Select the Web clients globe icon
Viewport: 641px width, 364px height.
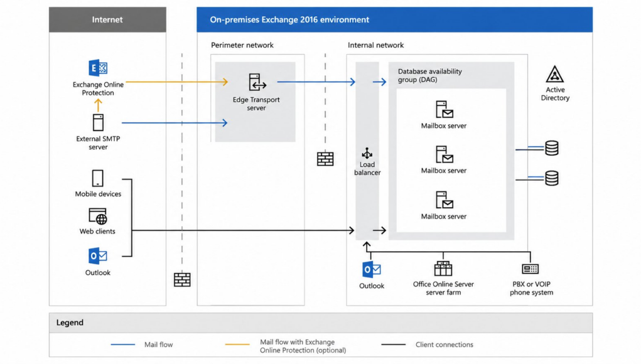pyautogui.click(x=98, y=216)
